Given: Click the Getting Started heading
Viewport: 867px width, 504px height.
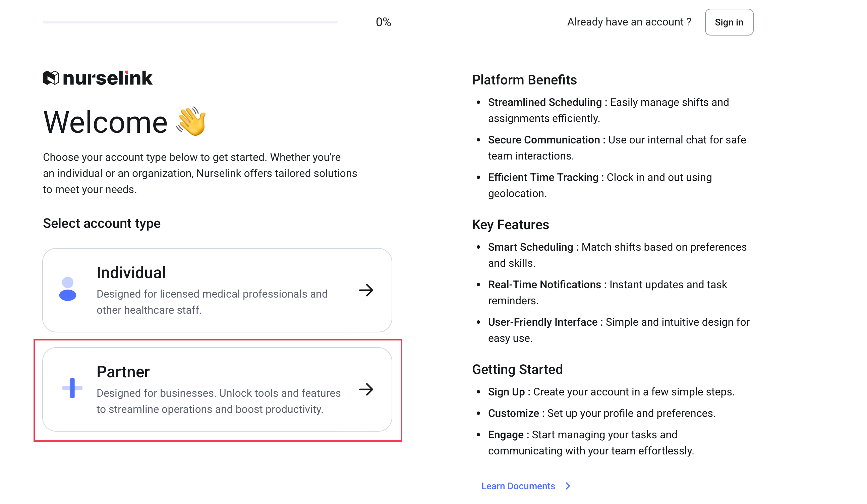Looking at the screenshot, I should (517, 370).
